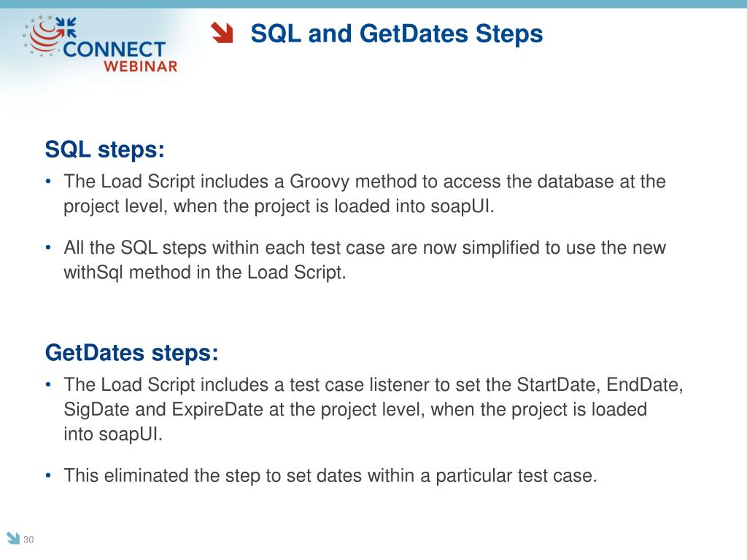Click the bullet before 'The Load Script includes a test case listener'
747x560 pixels.
tap(48, 384)
